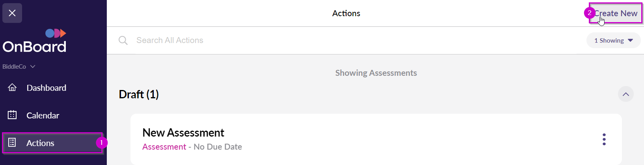Viewport: 644px width, 165px height.
Task: Click the Draft (1) section heading
Action: [x=139, y=94]
